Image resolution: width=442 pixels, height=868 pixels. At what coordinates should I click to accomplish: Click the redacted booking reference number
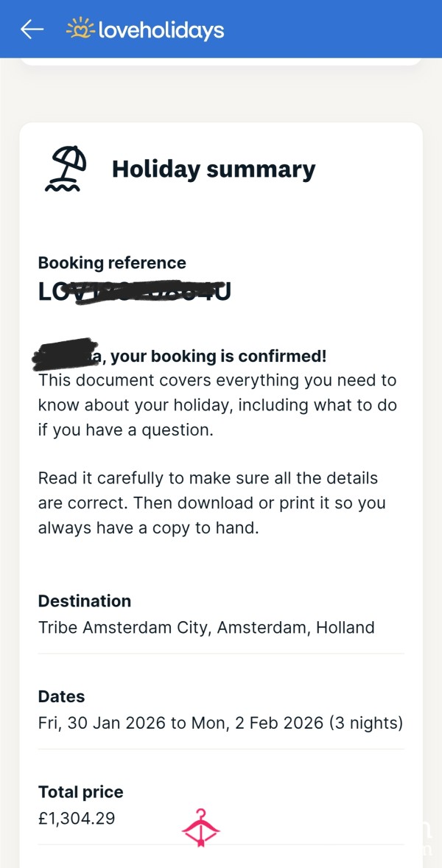pos(135,291)
